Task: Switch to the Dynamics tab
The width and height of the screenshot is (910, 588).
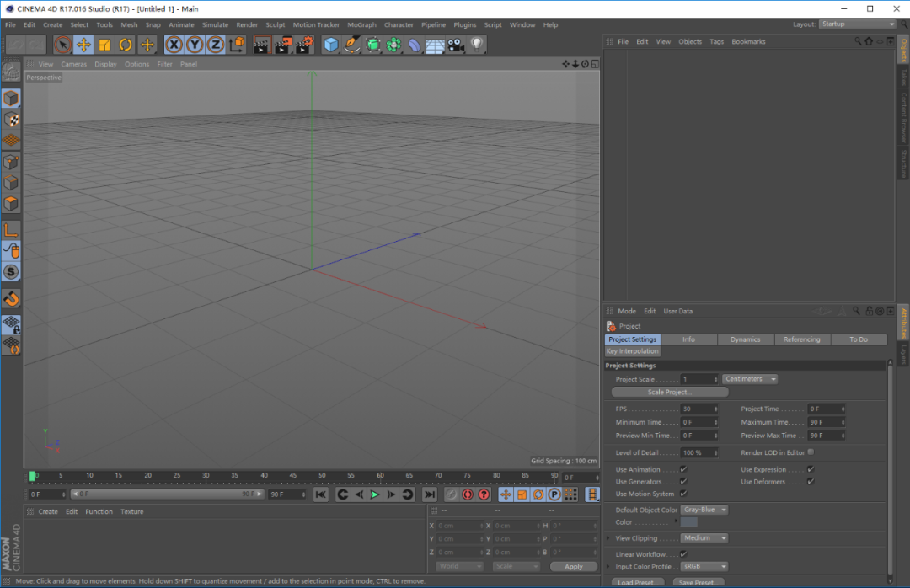Action: tap(745, 339)
